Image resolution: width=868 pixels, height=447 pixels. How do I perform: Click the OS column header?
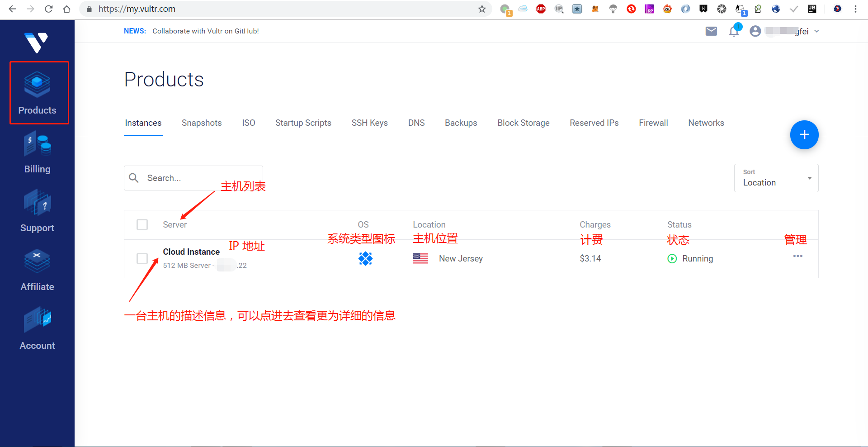(363, 225)
